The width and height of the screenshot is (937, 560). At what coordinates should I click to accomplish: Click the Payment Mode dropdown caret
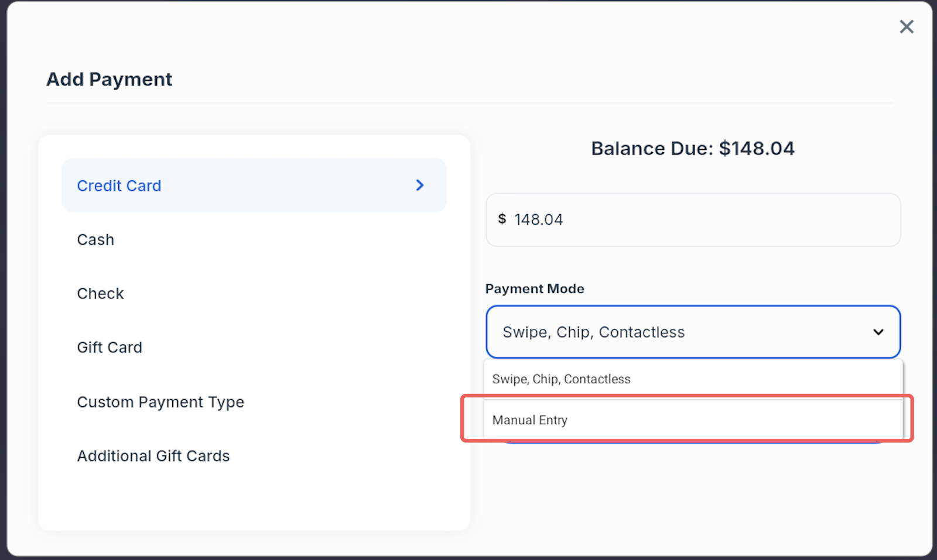[878, 332]
